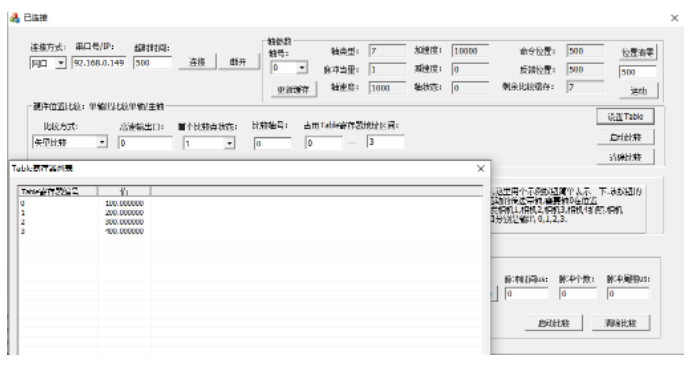The height and width of the screenshot is (368, 695).
Task: Open the compare mode dropdown on the left
Action: (102, 142)
